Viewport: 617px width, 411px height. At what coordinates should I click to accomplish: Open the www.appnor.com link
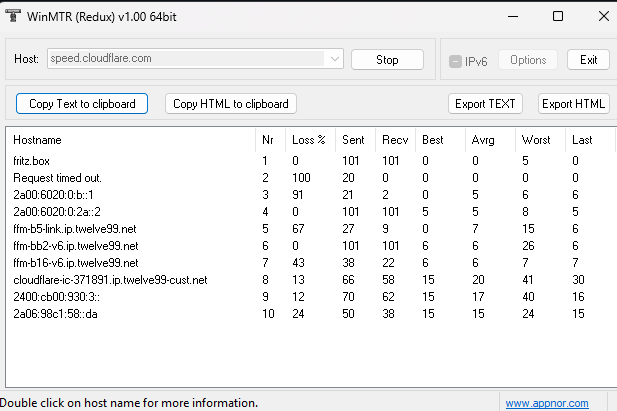pyautogui.click(x=547, y=403)
